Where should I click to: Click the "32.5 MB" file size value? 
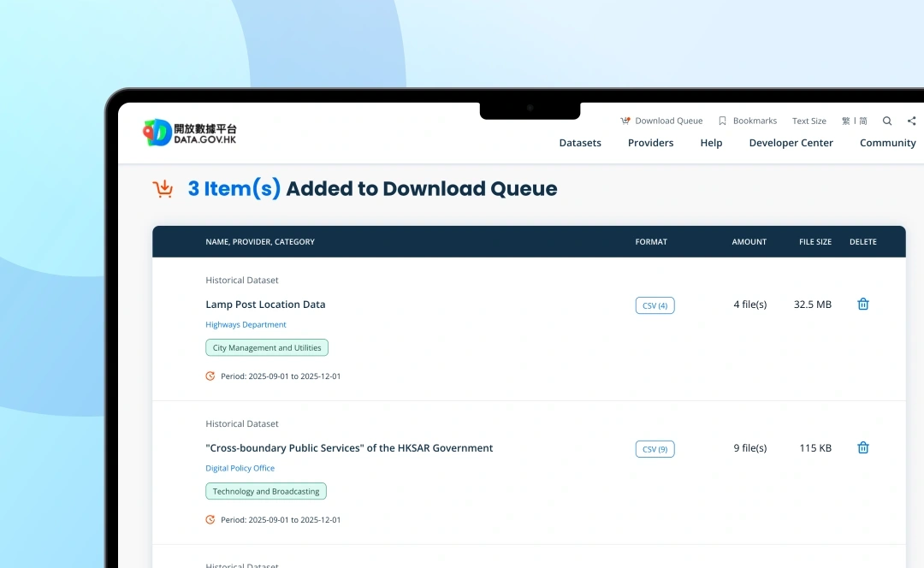812,305
